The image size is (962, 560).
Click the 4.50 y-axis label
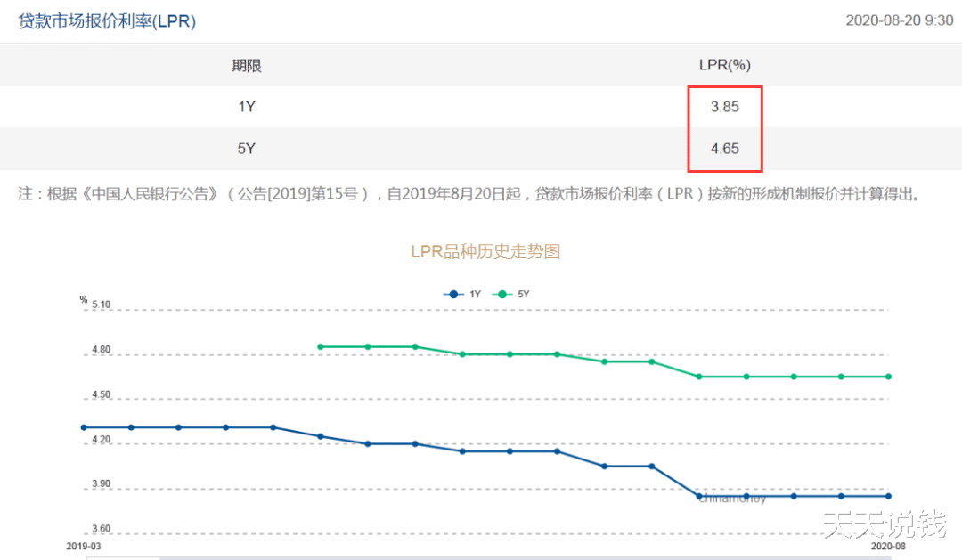coord(102,394)
